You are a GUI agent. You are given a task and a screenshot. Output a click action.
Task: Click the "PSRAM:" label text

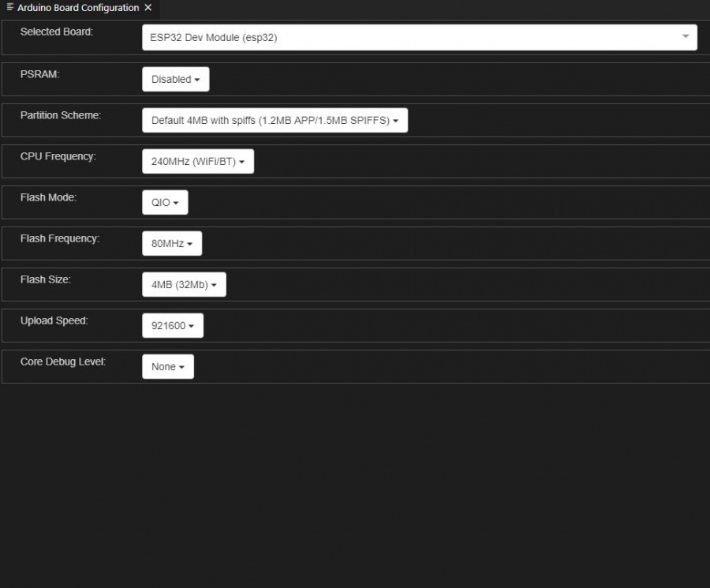[39, 73]
